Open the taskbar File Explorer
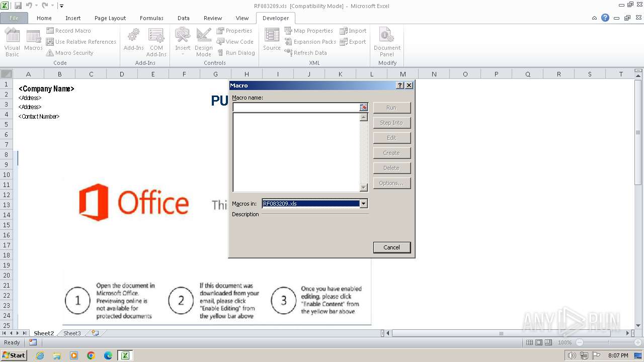 57,355
